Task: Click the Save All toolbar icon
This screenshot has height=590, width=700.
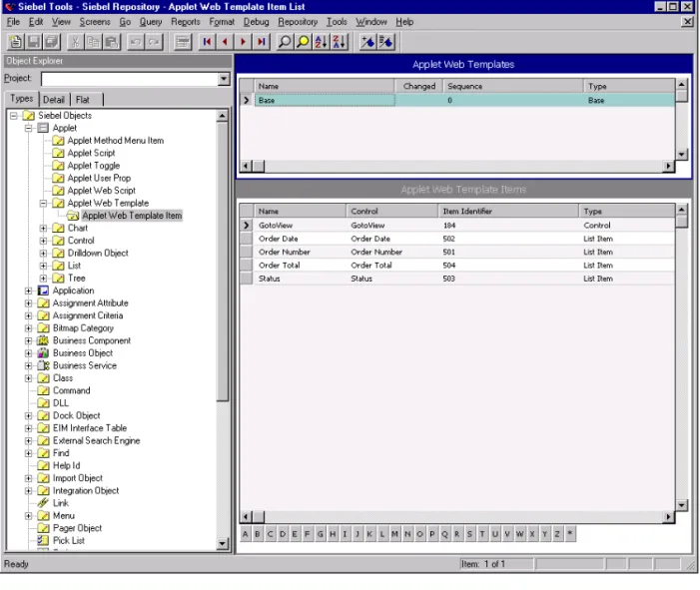Action: 51,42
